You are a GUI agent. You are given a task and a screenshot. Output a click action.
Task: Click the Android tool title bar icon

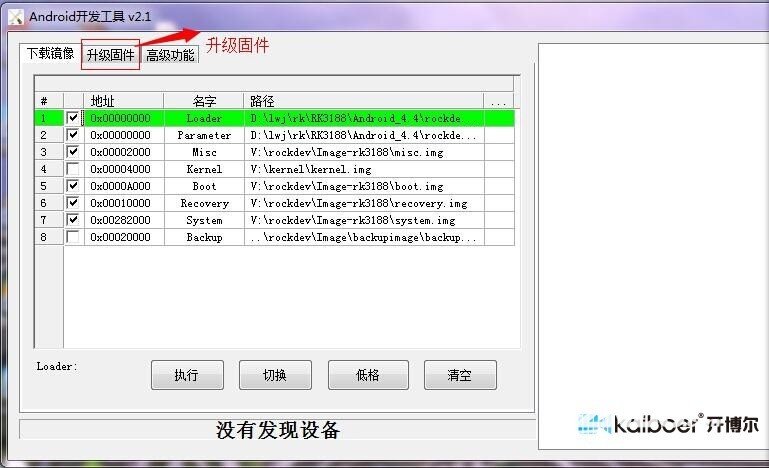pos(16,17)
